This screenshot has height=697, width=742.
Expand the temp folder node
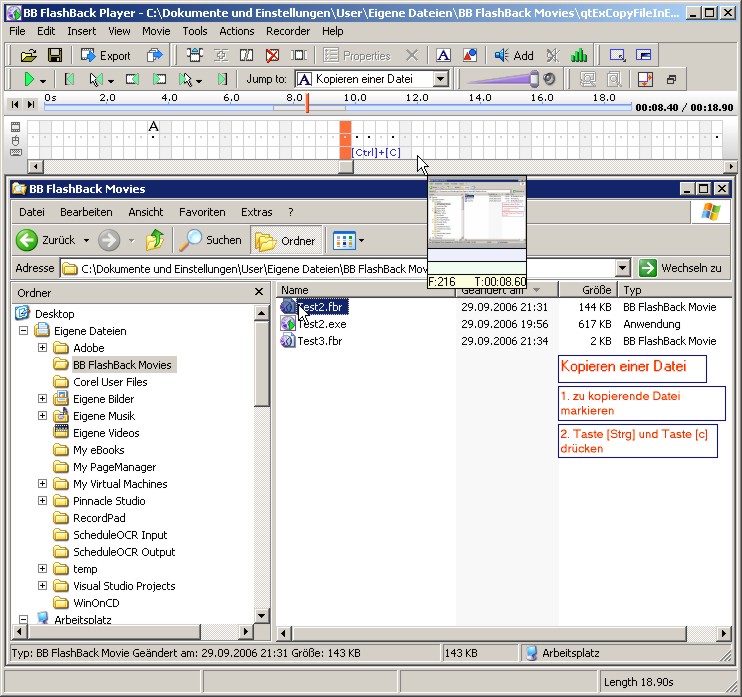tap(43, 569)
